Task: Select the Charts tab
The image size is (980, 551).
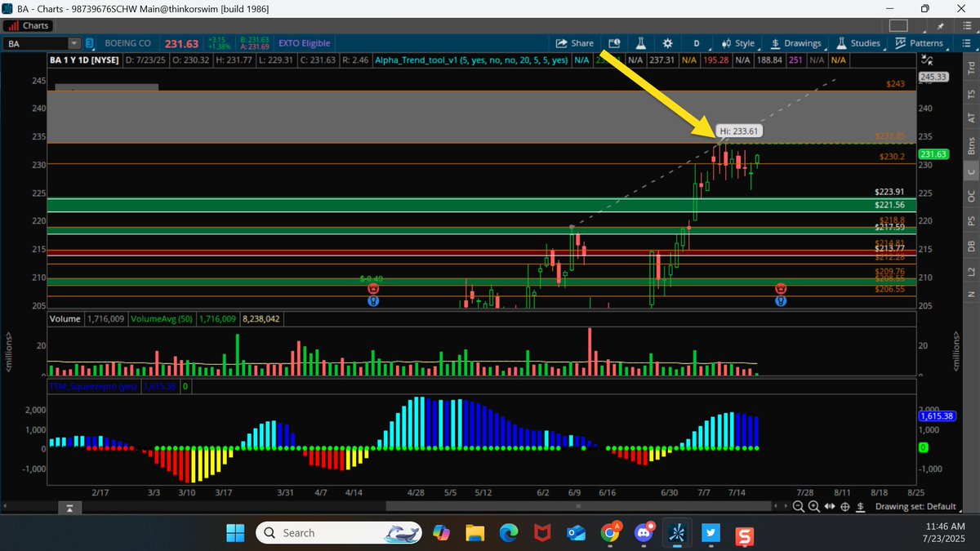Action: click(29, 25)
